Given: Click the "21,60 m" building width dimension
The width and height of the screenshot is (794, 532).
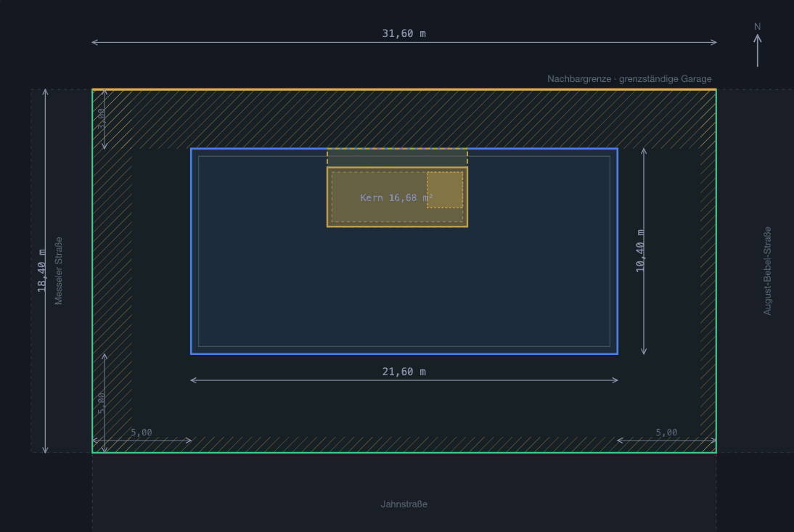Looking at the screenshot, I should tap(404, 372).
